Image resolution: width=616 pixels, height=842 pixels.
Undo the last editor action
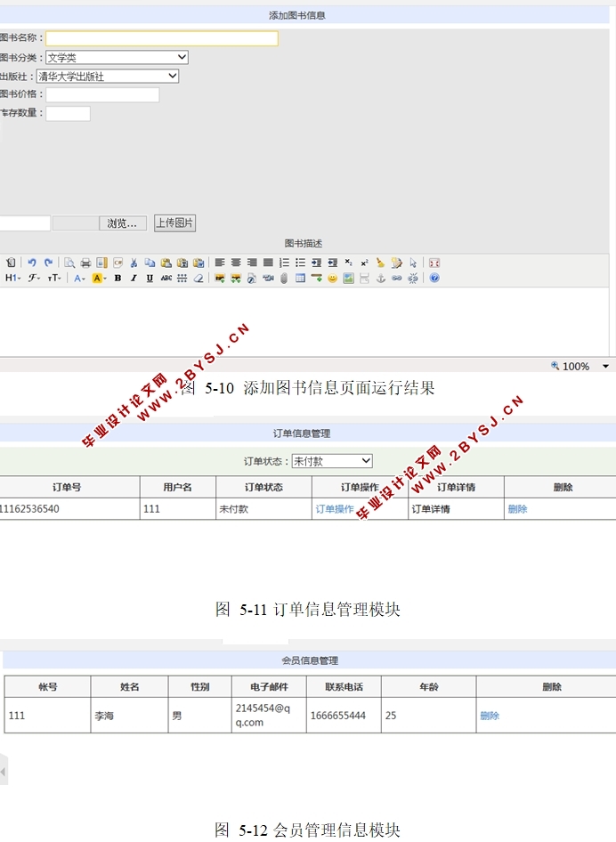tap(32, 263)
